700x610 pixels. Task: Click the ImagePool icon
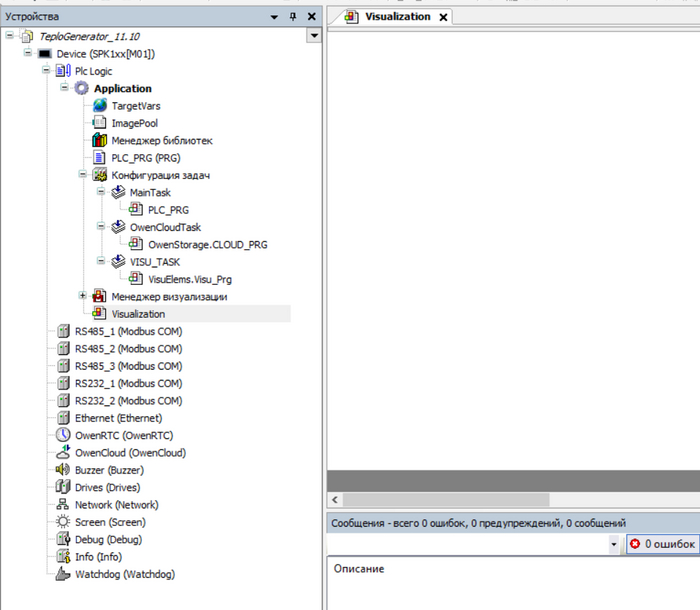coord(99,123)
